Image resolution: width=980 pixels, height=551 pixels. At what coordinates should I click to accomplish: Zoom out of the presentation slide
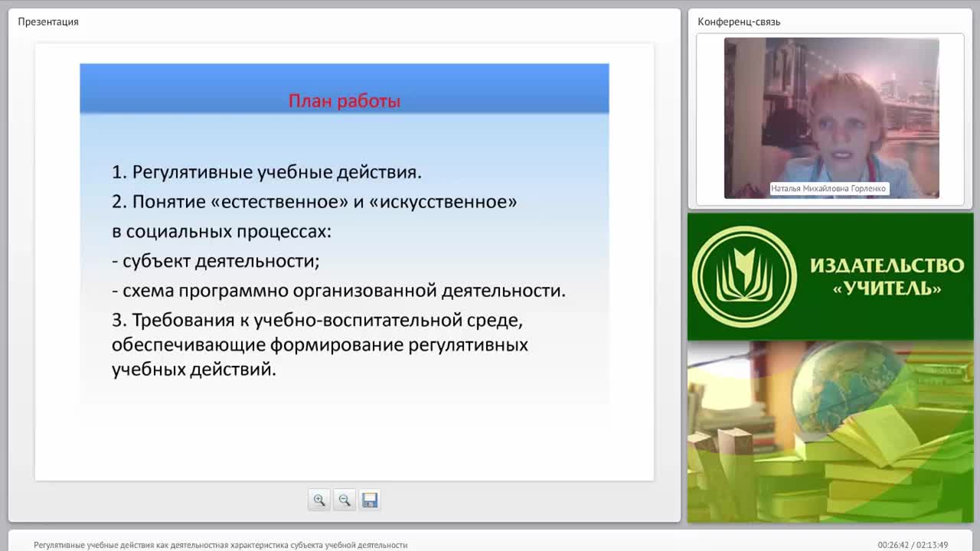[345, 500]
